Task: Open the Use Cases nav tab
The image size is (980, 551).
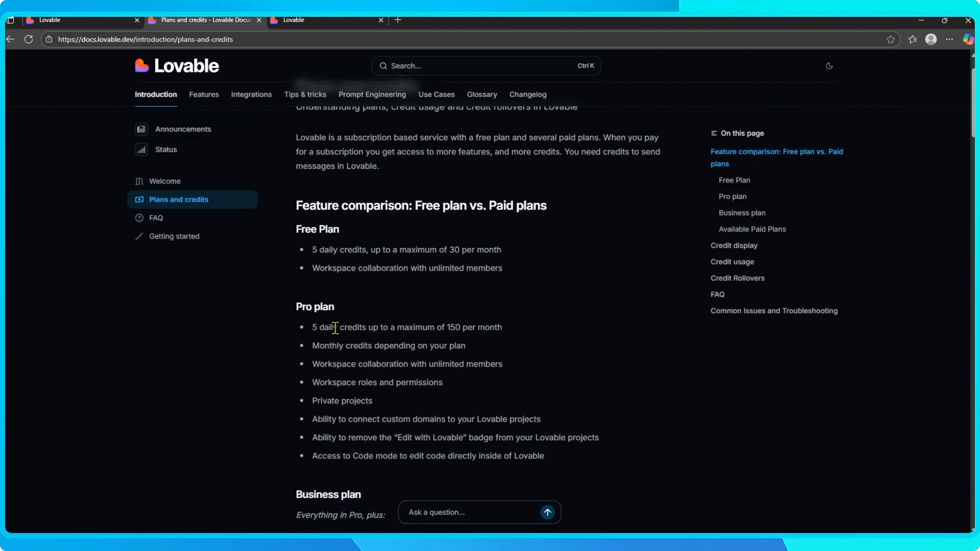Action: pyautogui.click(x=436, y=94)
